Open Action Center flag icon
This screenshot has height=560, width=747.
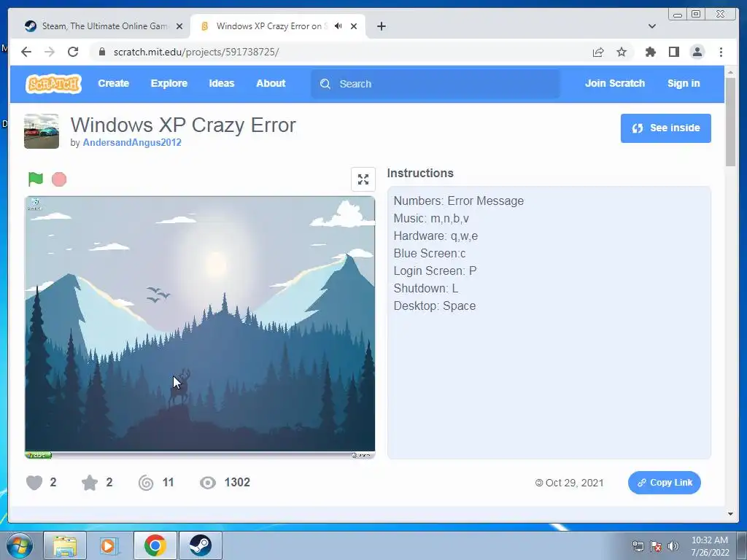click(x=656, y=546)
